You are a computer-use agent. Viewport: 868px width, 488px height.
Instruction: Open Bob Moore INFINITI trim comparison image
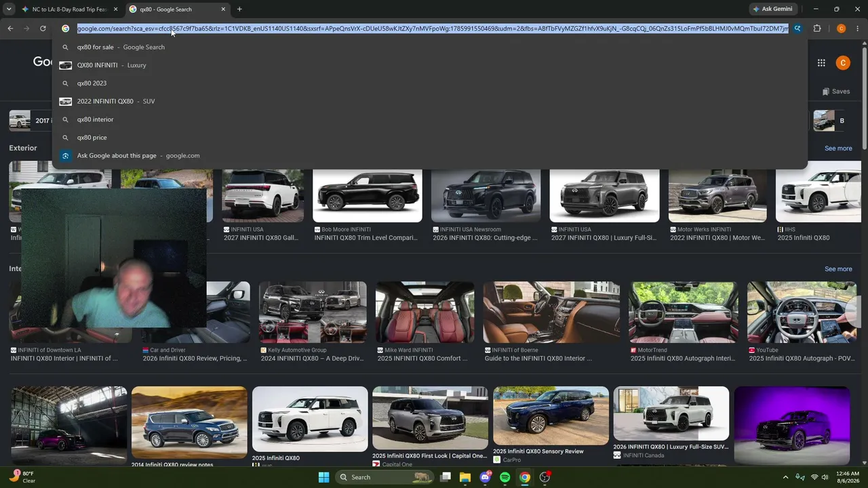click(x=367, y=196)
